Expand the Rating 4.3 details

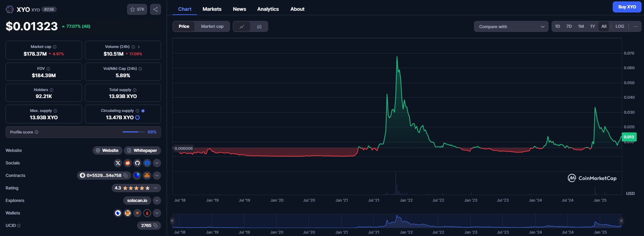coord(156,188)
